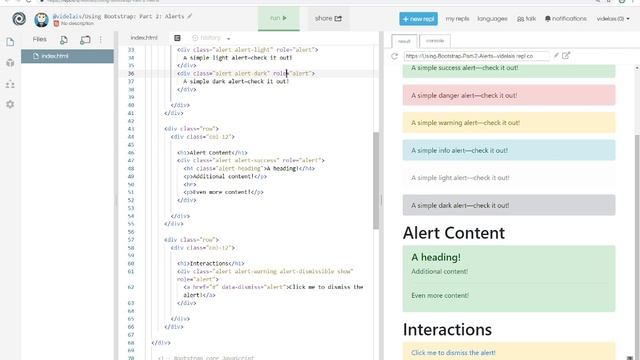Open the files panel more options menu

pyautogui.click(x=100, y=40)
